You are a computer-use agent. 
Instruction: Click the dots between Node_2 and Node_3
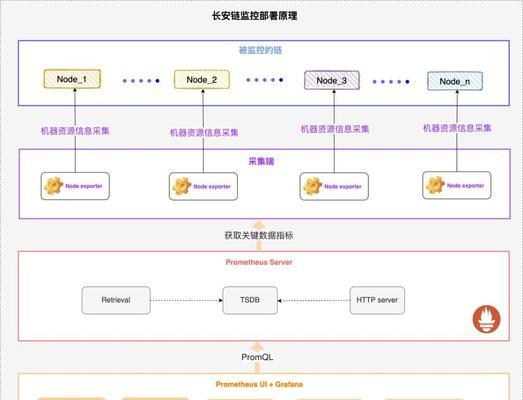265,80
